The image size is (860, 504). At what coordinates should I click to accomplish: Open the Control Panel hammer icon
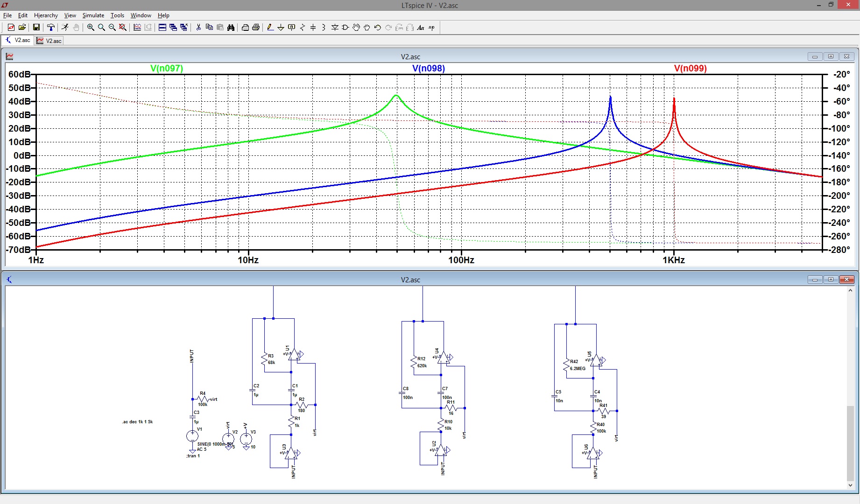point(51,28)
